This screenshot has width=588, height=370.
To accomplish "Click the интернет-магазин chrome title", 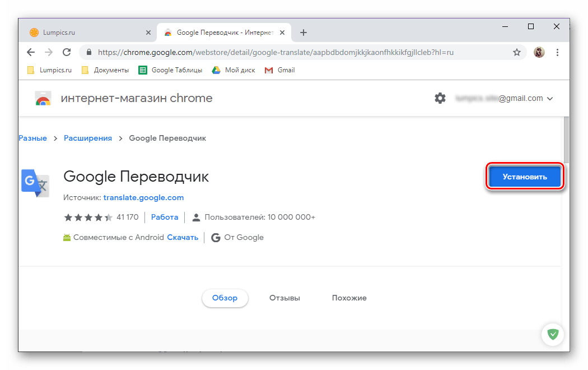I will [137, 98].
